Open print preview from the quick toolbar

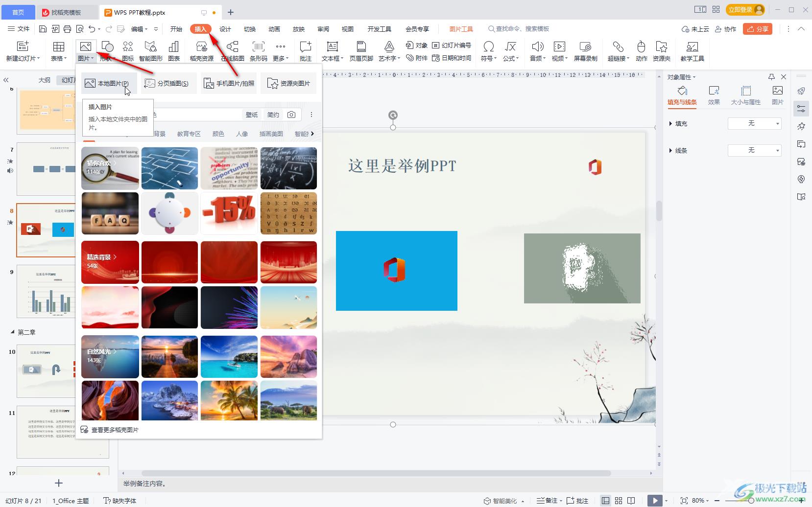pyautogui.click(x=80, y=29)
